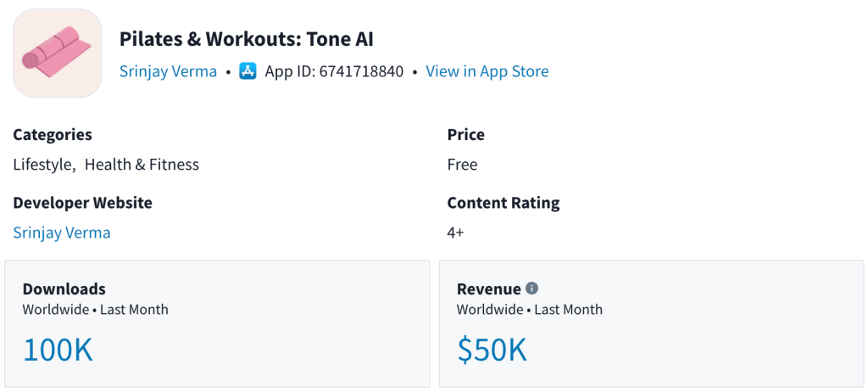Click the 4+ content rating value

pyautogui.click(x=455, y=232)
